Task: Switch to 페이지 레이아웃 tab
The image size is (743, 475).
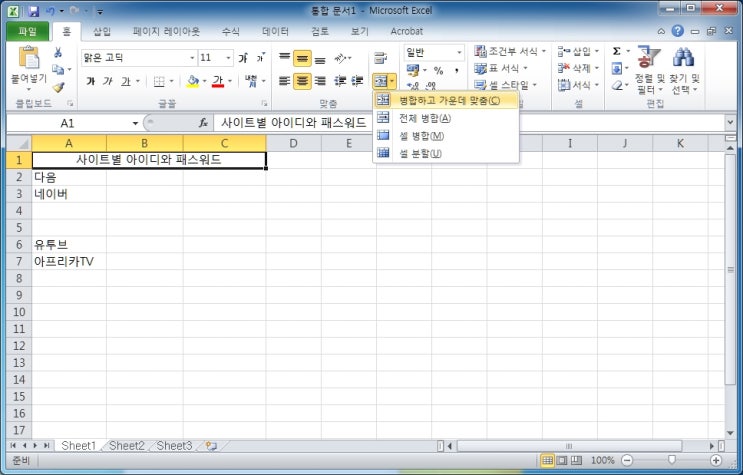Action: 166,31
